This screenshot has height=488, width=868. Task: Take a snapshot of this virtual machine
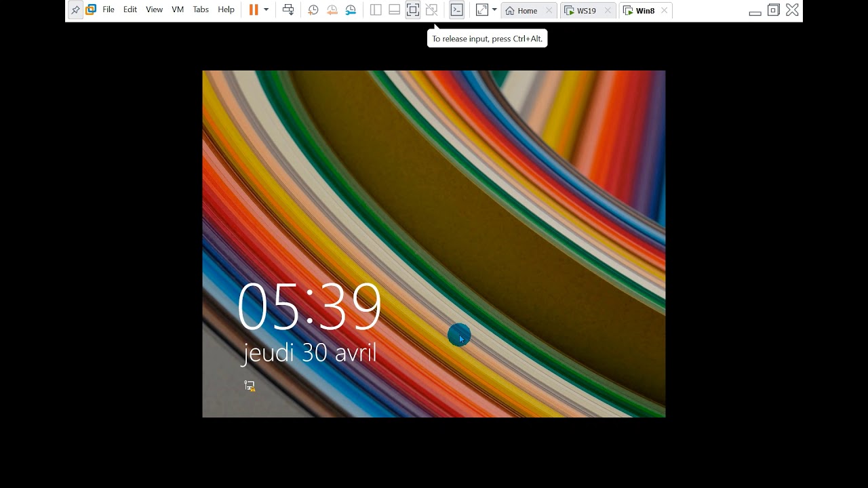tap(313, 10)
